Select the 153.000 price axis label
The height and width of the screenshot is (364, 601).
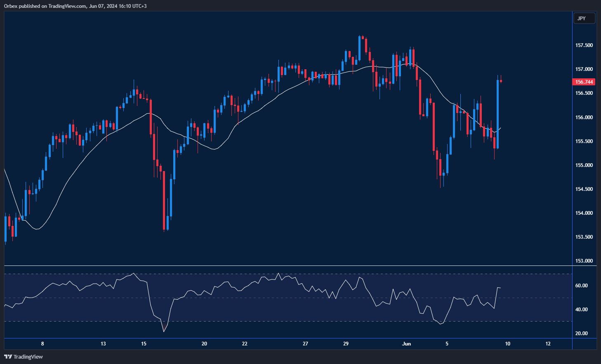coord(584,261)
